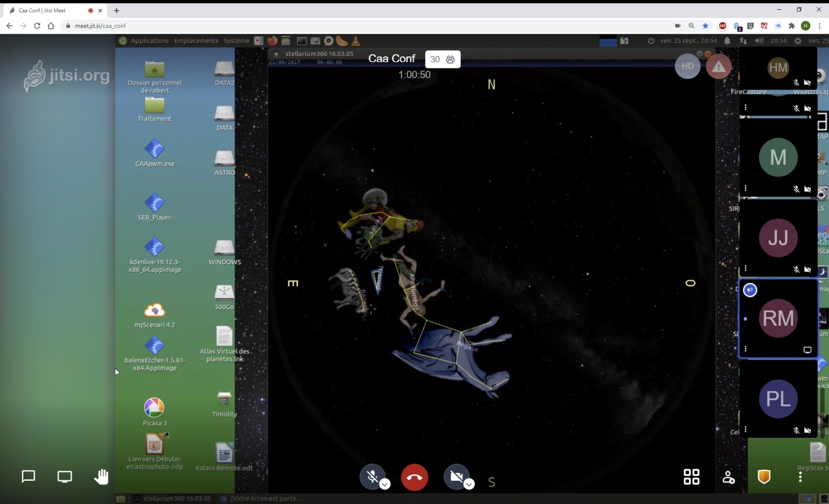Toggle the bookmark star for this page

(705, 25)
